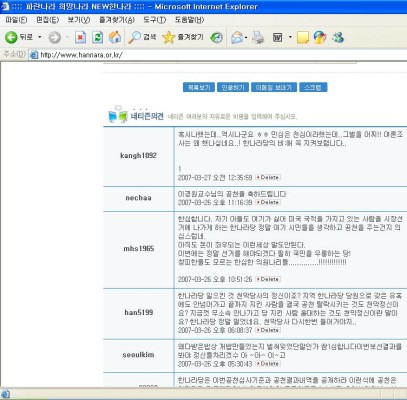
Task: Click the username han5199
Action: point(139,313)
